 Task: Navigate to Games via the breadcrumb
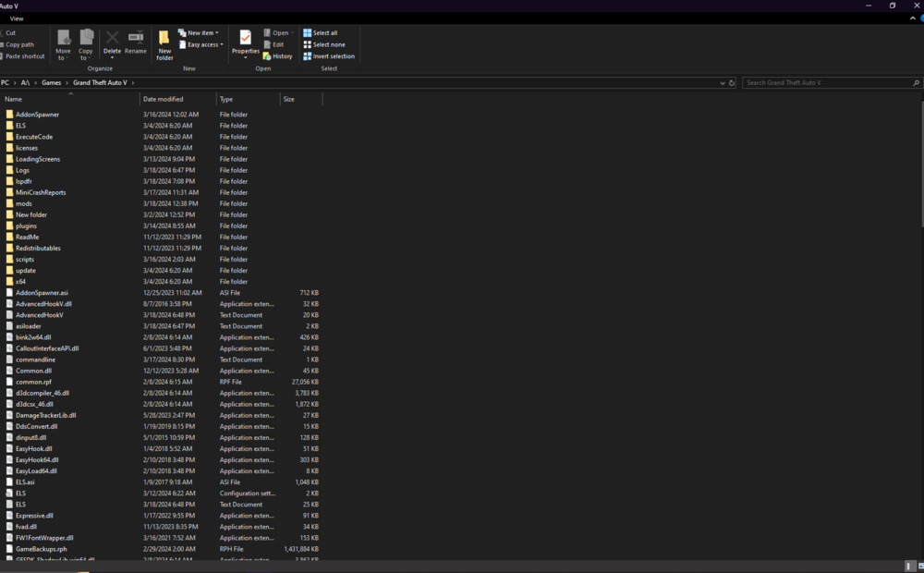pyautogui.click(x=51, y=82)
